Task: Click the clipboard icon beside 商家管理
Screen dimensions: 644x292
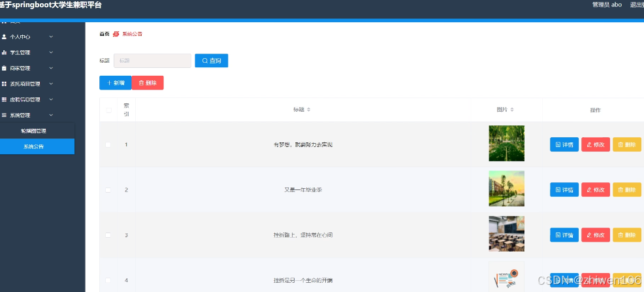Action: 4,68
